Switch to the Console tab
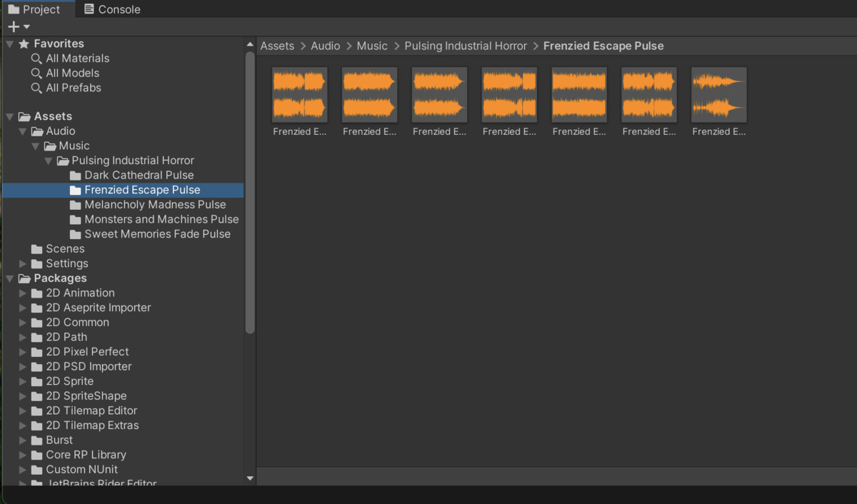Screen dimensions: 857x504 click(111, 9)
